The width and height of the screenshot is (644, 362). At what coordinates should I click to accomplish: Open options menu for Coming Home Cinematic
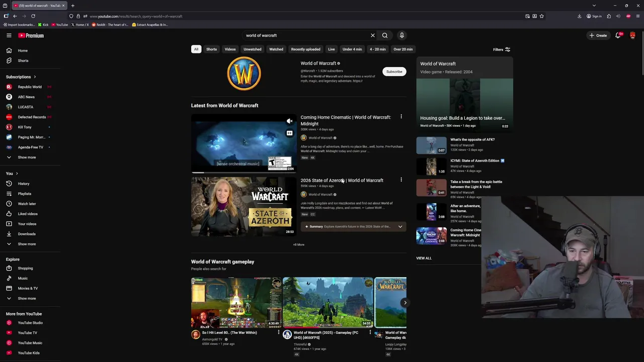pos(401,117)
